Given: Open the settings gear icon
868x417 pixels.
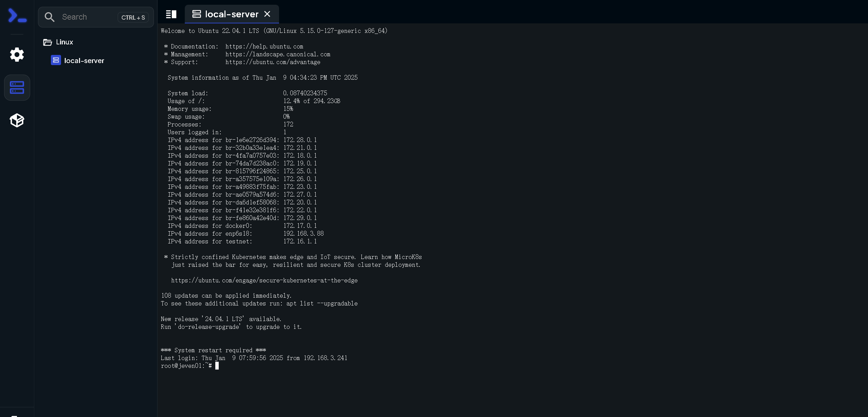Looking at the screenshot, I should (17, 55).
